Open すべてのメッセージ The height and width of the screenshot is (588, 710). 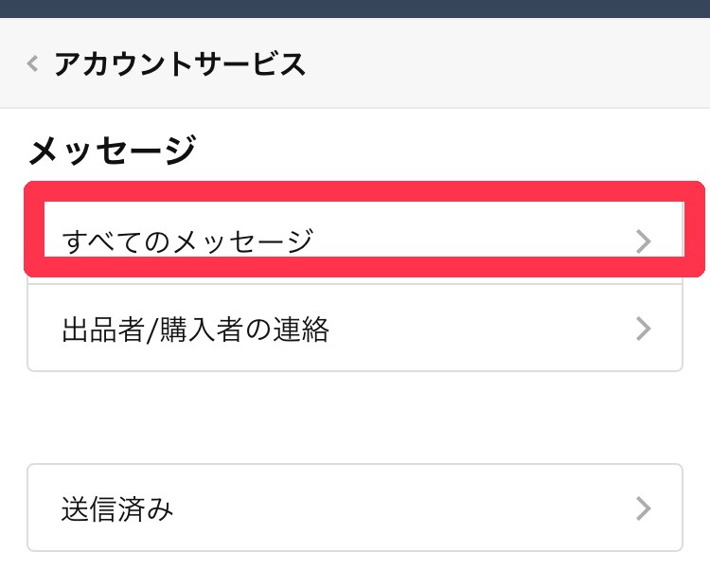pyautogui.click(x=187, y=241)
